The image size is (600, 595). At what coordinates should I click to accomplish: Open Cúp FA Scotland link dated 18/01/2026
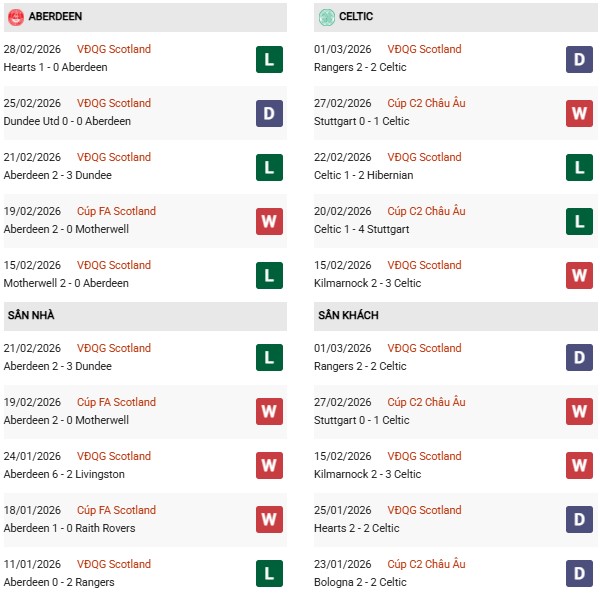tap(119, 510)
